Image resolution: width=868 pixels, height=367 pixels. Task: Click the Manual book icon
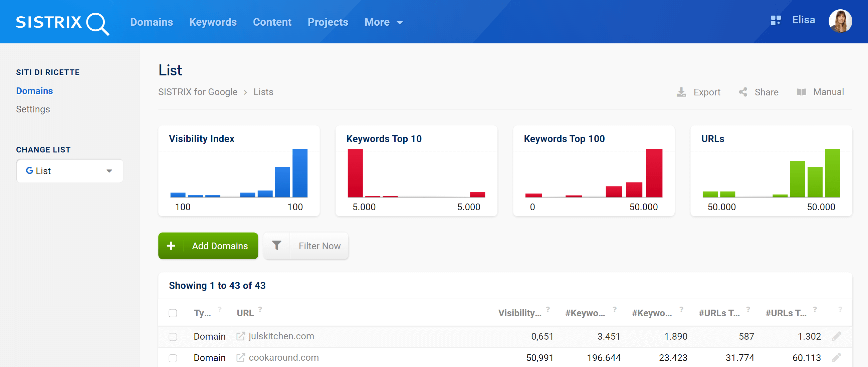tap(801, 92)
